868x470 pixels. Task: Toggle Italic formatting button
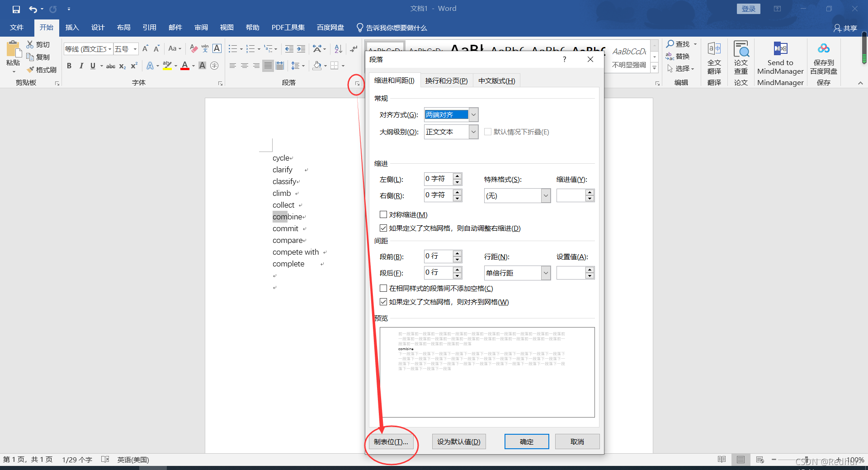pos(81,66)
